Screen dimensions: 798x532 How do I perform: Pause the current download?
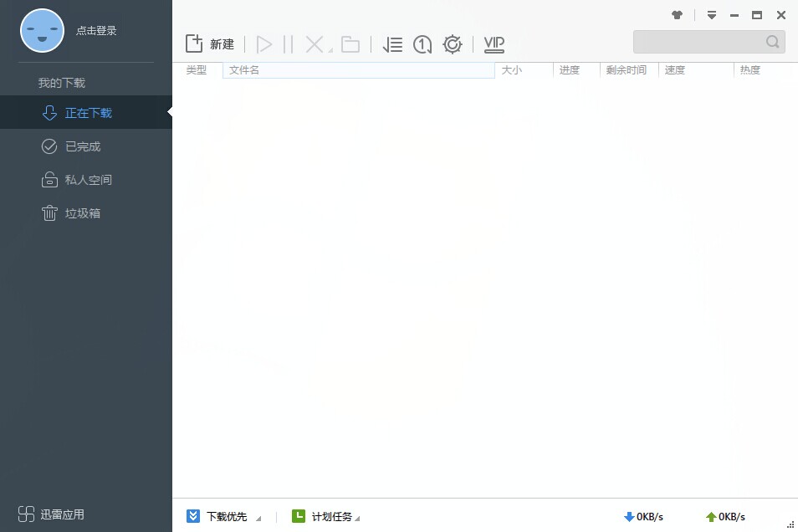point(287,43)
